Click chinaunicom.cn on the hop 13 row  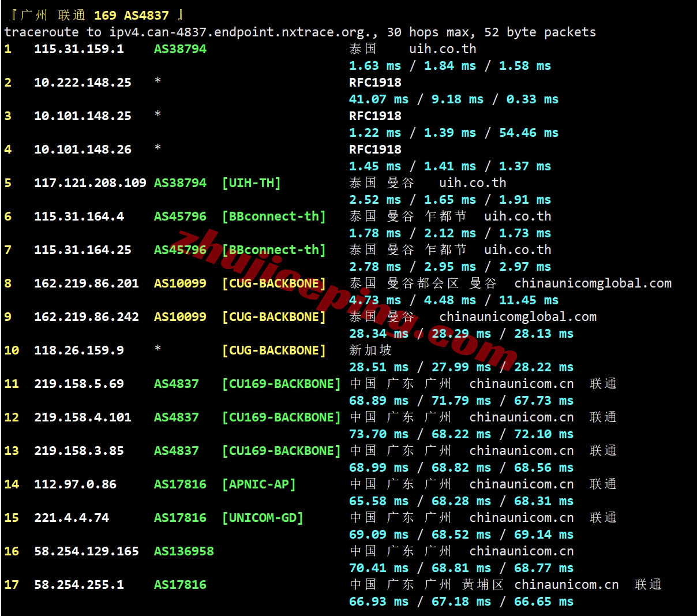(522, 450)
